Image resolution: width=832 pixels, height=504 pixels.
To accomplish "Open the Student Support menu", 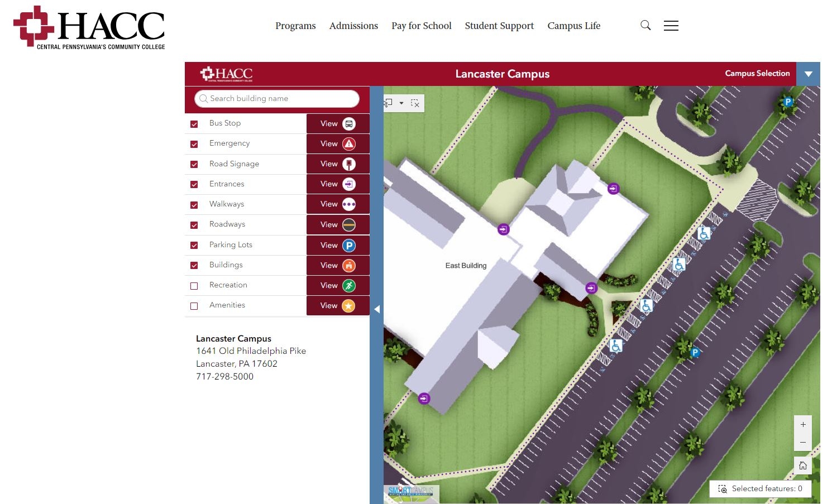I will tap(499, 26).
